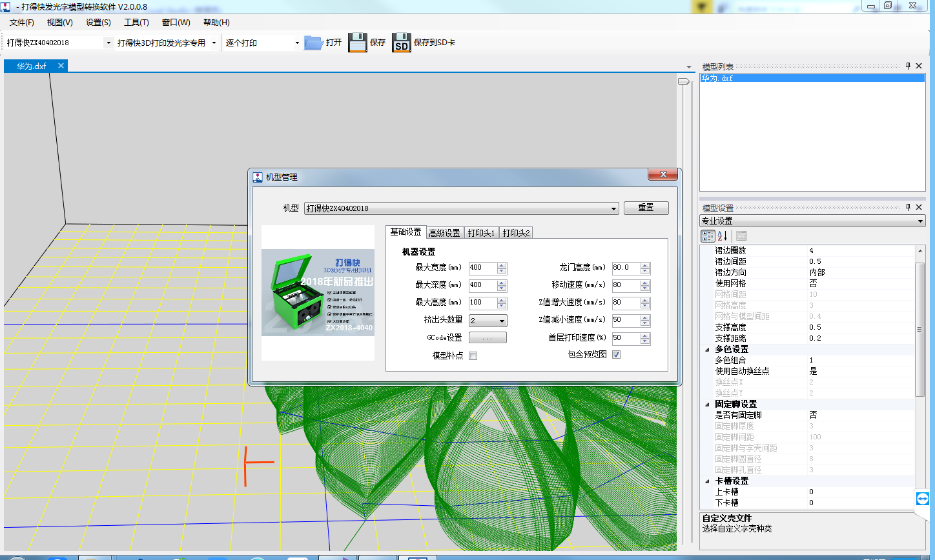Click the TeamViewer side panel icon
Viewport: 935px width, 560px height.
(x=922, y=499)
